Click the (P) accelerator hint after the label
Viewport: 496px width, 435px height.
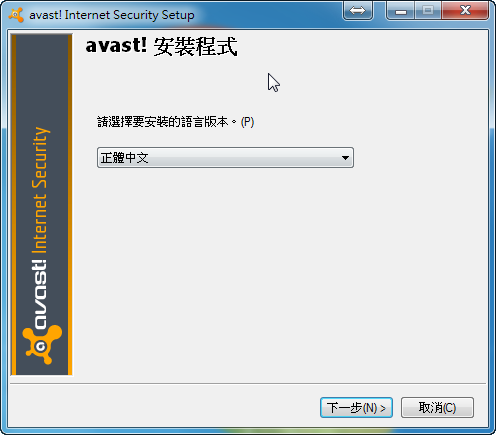pos(247,122)
